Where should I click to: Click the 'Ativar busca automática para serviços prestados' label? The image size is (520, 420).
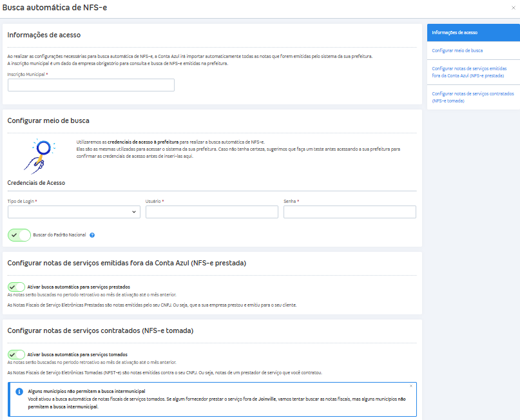point(79,287)
